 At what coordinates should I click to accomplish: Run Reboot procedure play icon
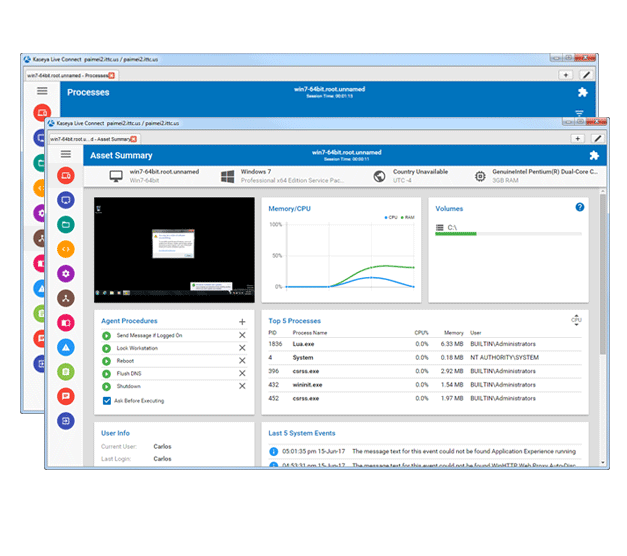pos(106,361)
